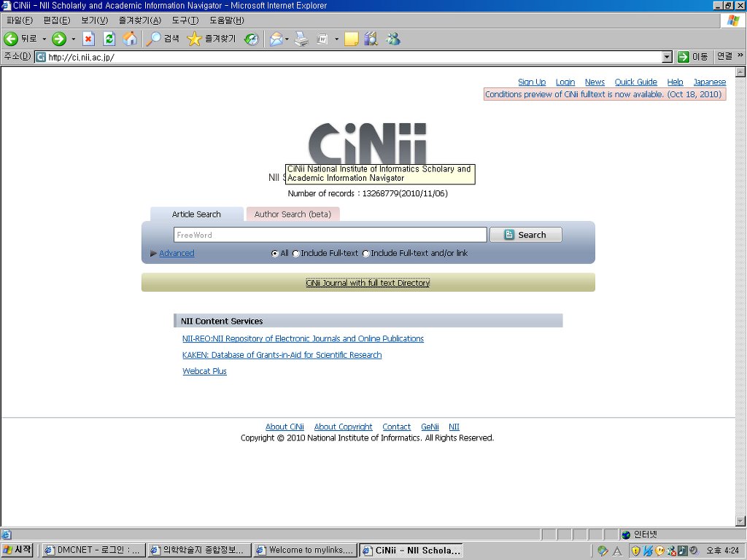Open the Messenger people icon
Image resolution: width=747 pixels, height=560 pixels.
[x=393, y=39]
